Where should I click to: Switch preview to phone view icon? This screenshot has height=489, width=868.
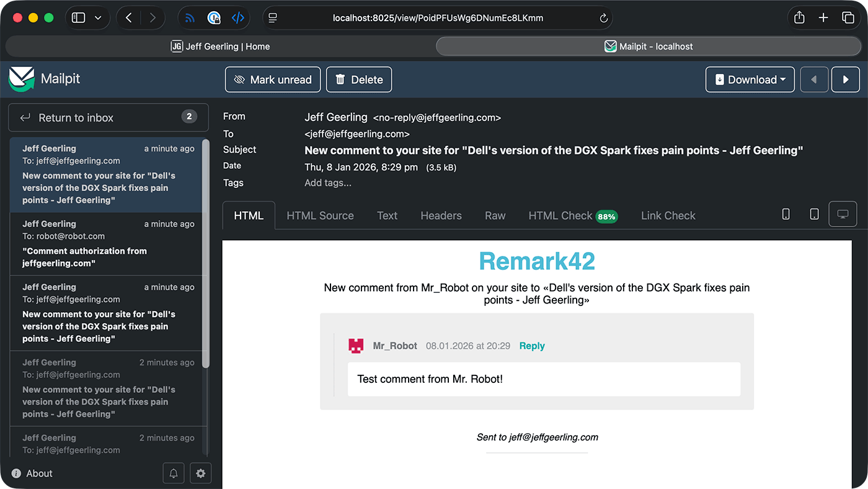786,214
